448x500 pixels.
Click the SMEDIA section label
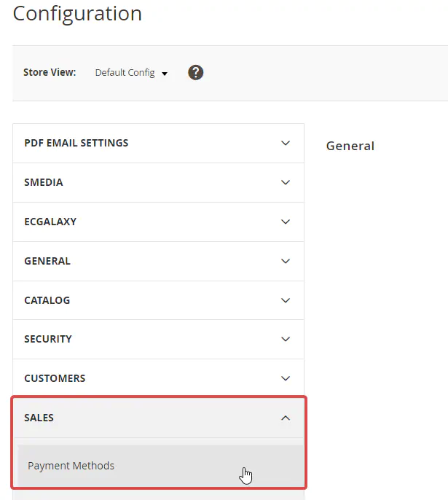pyautogui.click(x=44, y=182)
